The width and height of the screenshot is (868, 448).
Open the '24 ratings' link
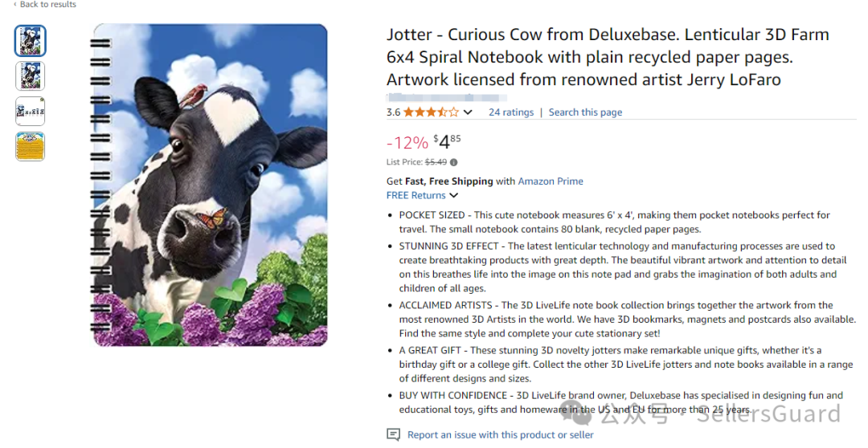pos(511,112)
